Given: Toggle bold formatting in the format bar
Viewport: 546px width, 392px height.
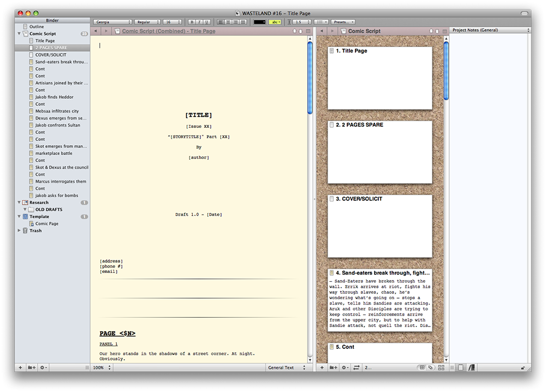Looking at the screenshot, I should (x=192, y=22).
